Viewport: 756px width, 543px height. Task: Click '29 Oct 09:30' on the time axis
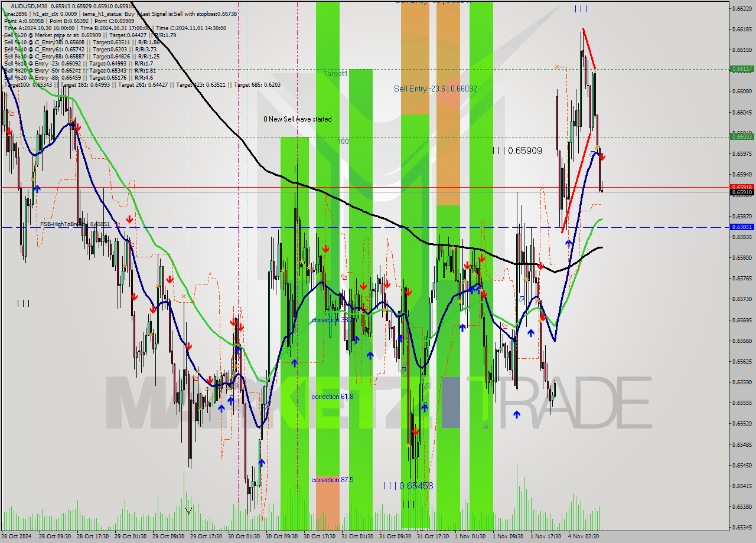coord(169,536)
